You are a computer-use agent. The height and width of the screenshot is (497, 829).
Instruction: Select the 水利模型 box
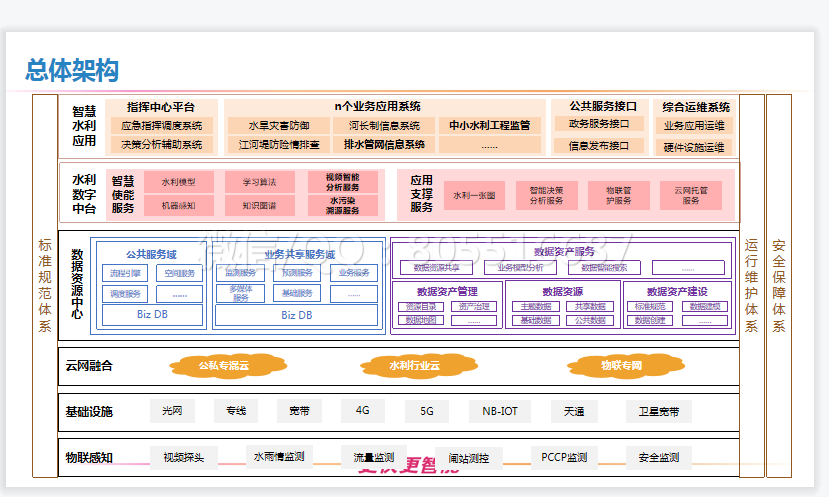coord(179,182)
